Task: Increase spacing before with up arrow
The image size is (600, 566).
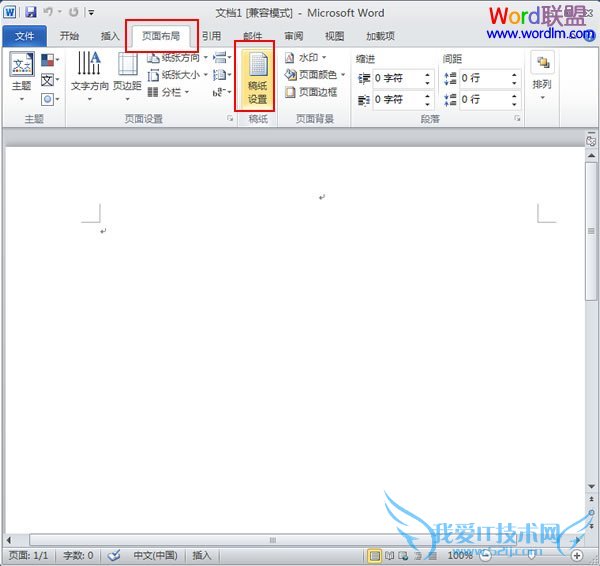Action: 515,74
